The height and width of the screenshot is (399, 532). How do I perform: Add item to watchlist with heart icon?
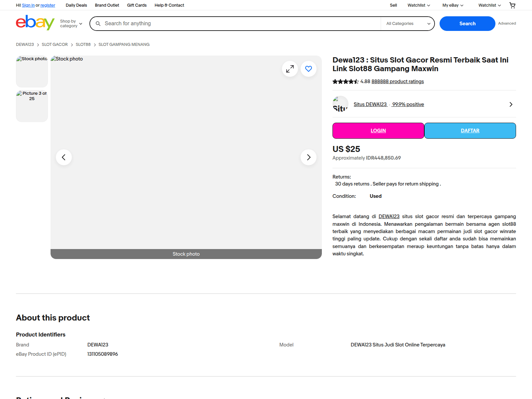point(309,69)
